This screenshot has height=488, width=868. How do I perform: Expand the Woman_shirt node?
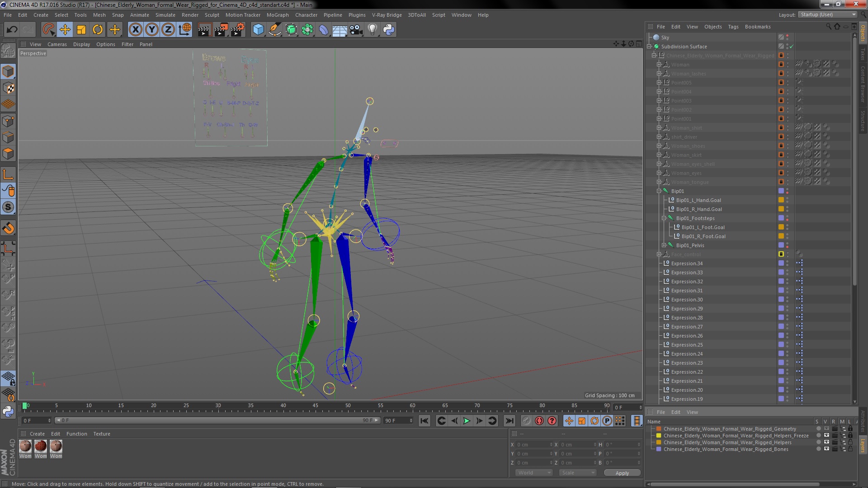pos(659,128)
